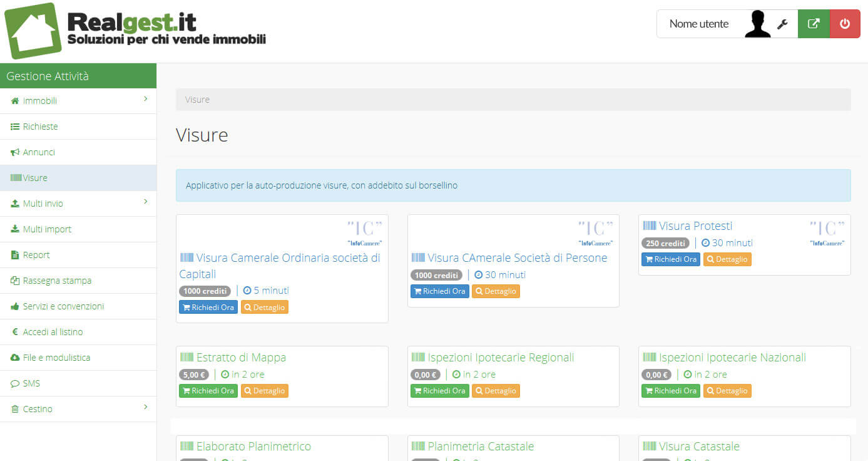Click Dettaglio for Visura Protesti
Screen dimensions: 868x461
(727, 259)
